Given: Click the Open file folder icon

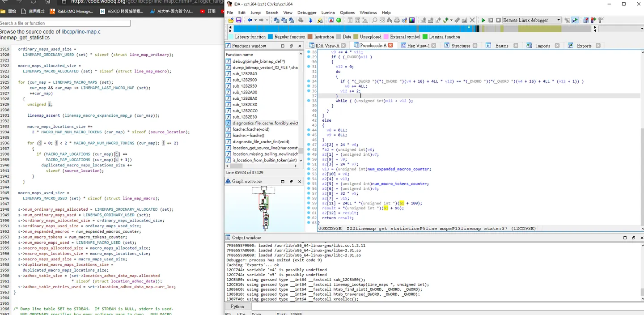Looking at the screenshot, I should pyautogui.click(x=231, y=20).
